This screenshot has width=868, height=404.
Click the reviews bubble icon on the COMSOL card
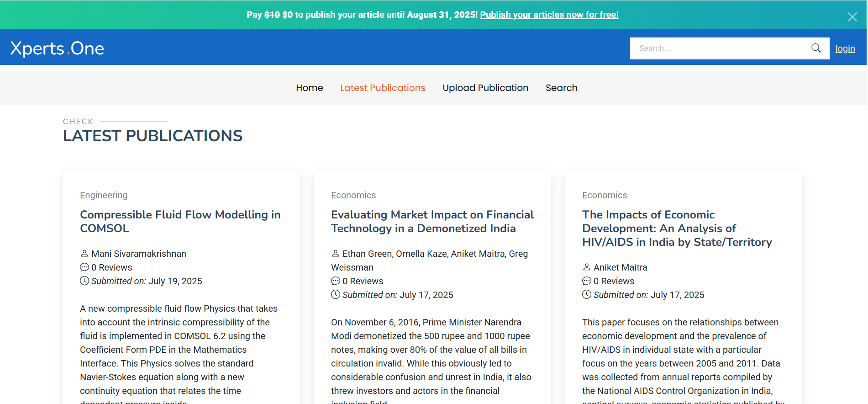[x=84, y=267]
